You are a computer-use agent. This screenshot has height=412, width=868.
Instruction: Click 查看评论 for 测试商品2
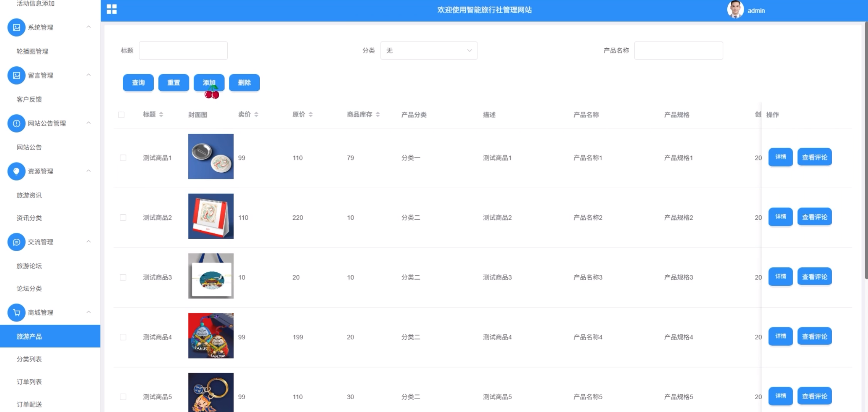point(815,217)
